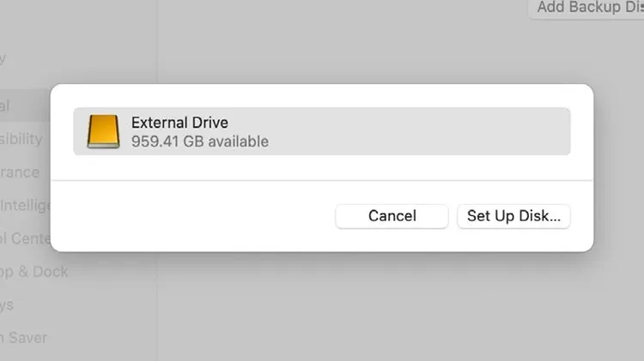Select the External Drive list row
The image size is (644, 361).
click(322, 131)
